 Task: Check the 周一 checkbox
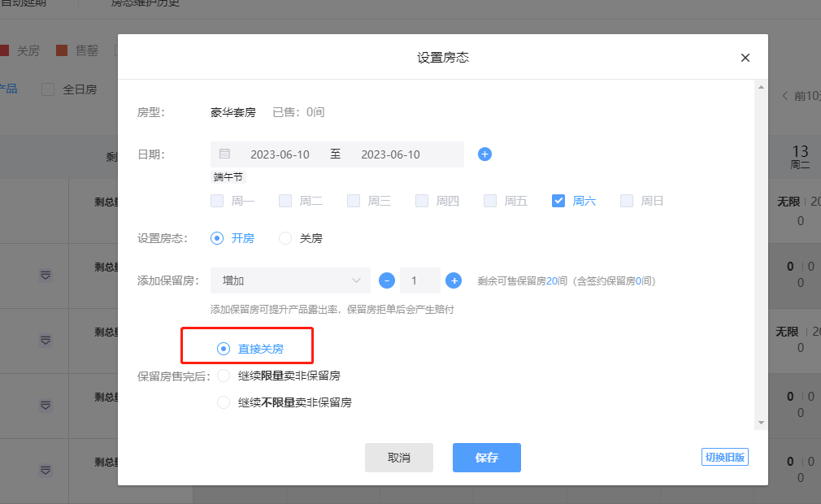(x=217, y=201)
